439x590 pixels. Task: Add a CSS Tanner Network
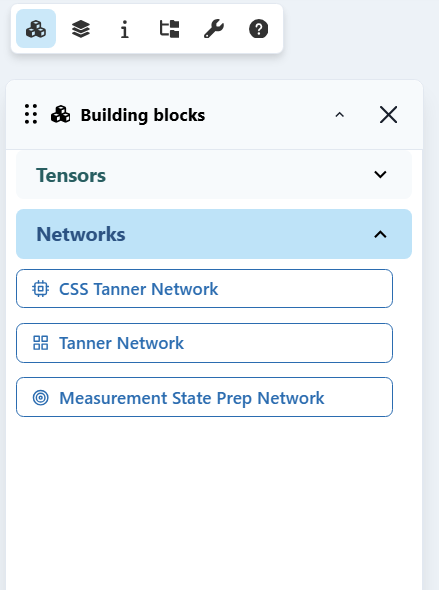coord(204,289)
